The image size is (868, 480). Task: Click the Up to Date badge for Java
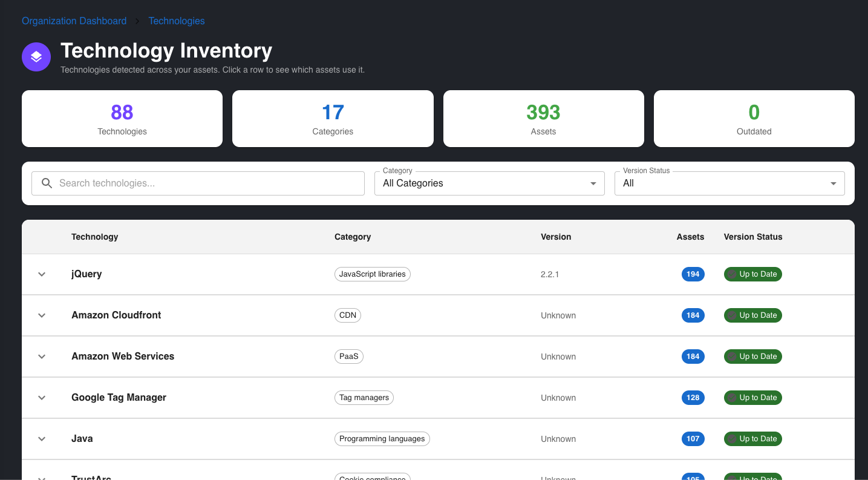(752, 439)
